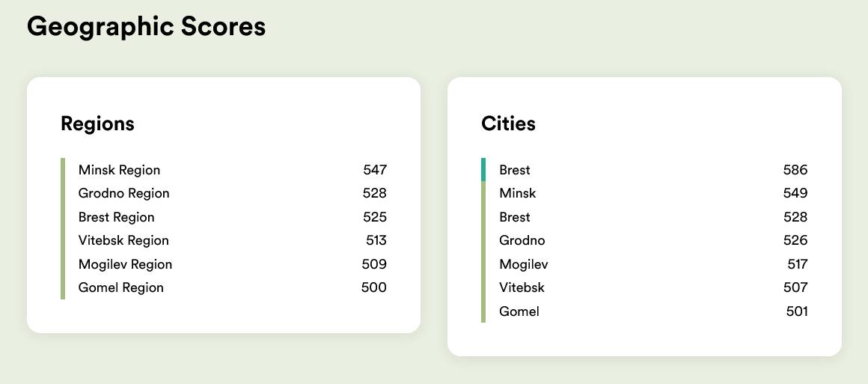
Task: Choose Mogilev in the Cities list
Action: [524, 264]
